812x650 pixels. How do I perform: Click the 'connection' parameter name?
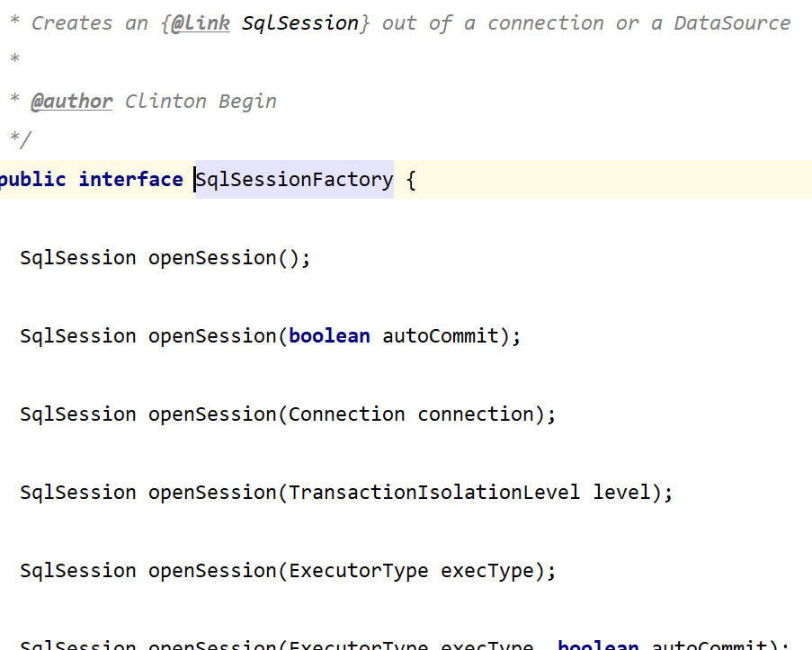point(476,414)
